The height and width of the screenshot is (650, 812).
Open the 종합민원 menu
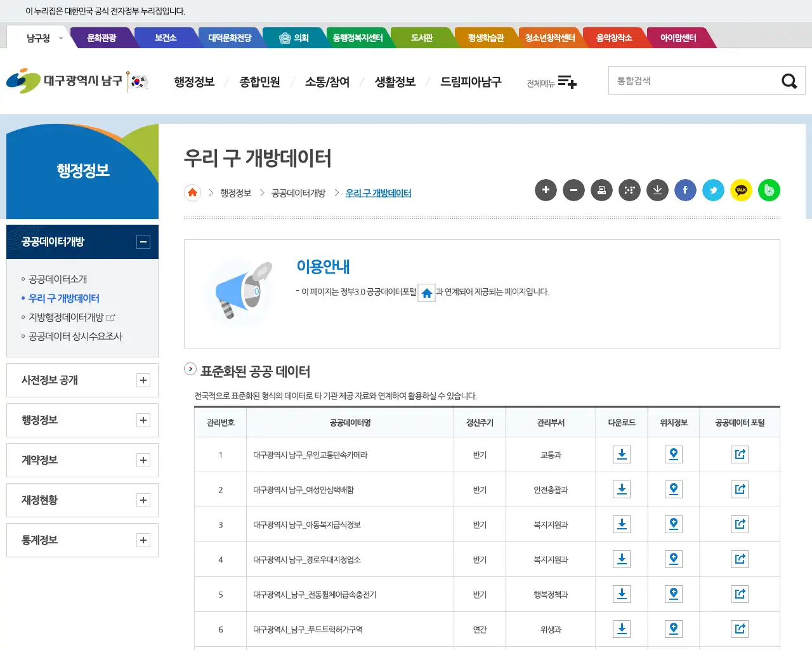(x=260, y=81)
